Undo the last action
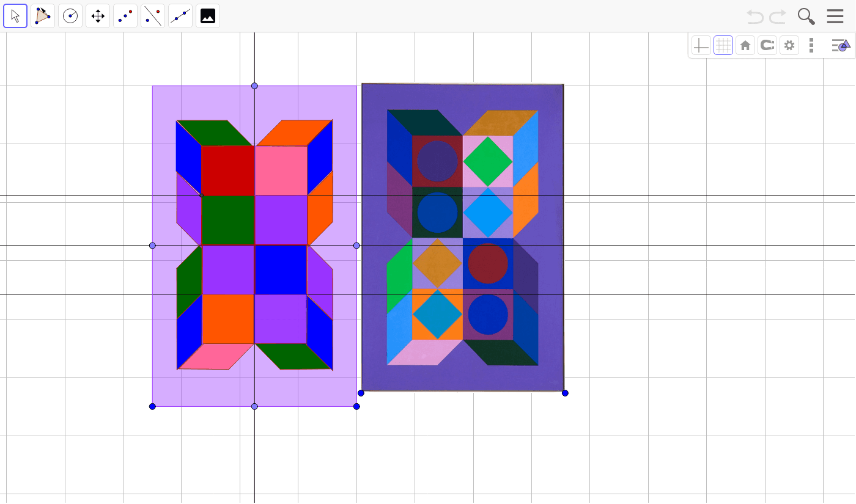 (x=756, y=16)
